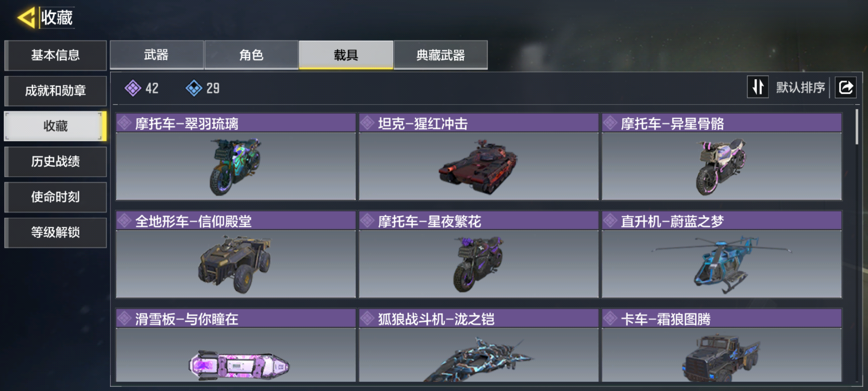
Task: Click the share export icon
Action: (846, 87)
